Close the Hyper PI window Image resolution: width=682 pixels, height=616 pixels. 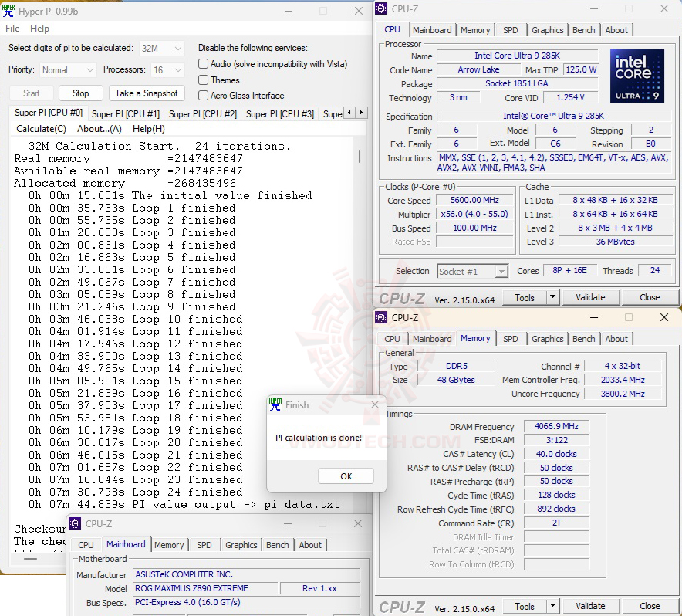pos(359,11)
